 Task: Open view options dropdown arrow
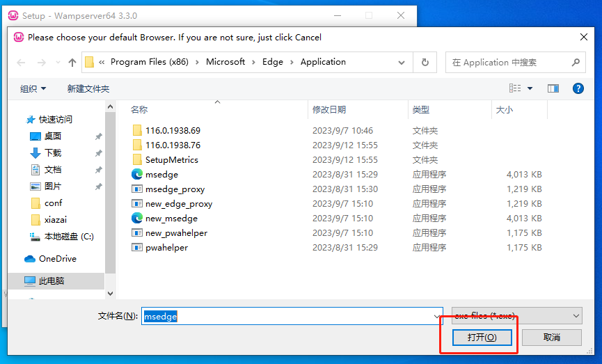coord(530,88)
